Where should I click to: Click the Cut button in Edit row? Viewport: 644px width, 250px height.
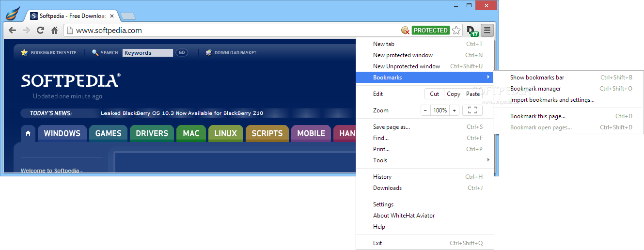(x=434, y=94)
